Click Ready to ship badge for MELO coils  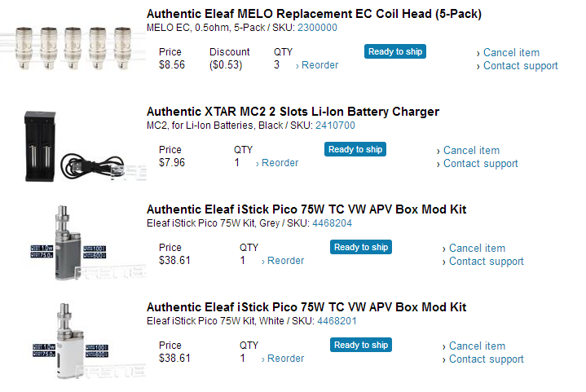[395, 52]
